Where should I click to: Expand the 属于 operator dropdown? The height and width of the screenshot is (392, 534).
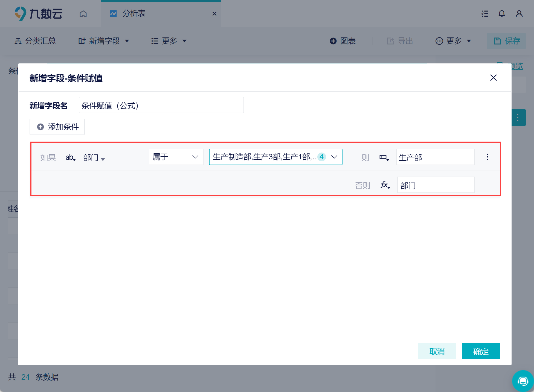tap(176, 157)
